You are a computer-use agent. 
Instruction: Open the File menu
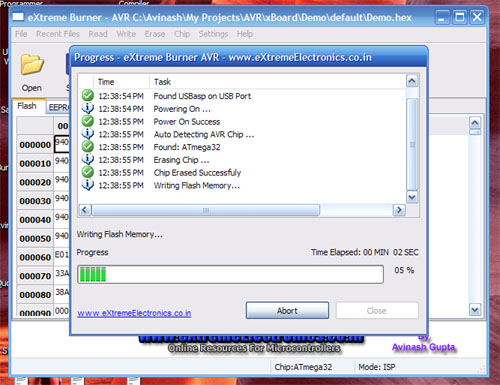tap(21, 34)
